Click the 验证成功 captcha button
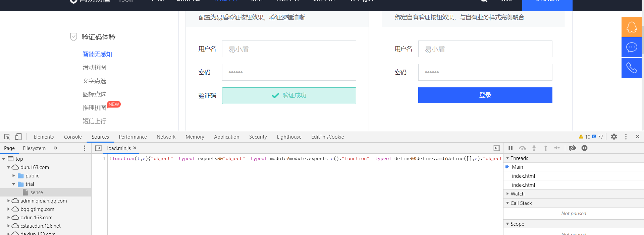Viewport: 644px width, 235px height. [x=289, y=96]
